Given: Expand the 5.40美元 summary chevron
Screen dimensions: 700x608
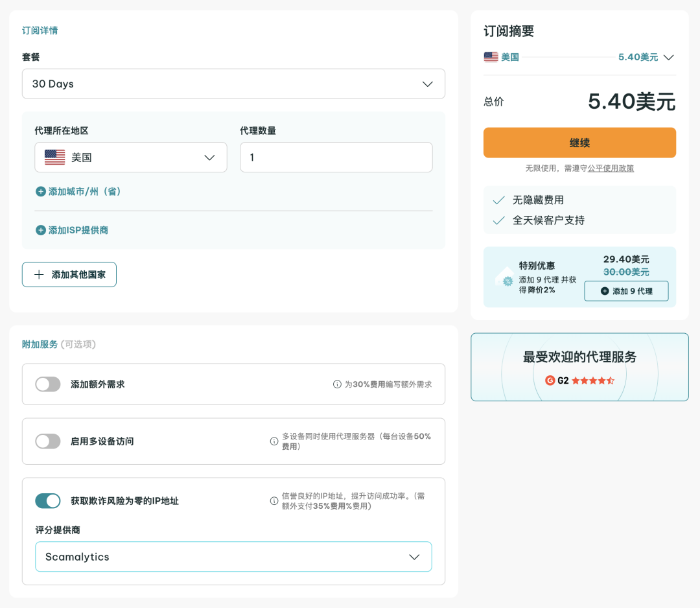Looking at the screenshot, I should tap(669, 57).
